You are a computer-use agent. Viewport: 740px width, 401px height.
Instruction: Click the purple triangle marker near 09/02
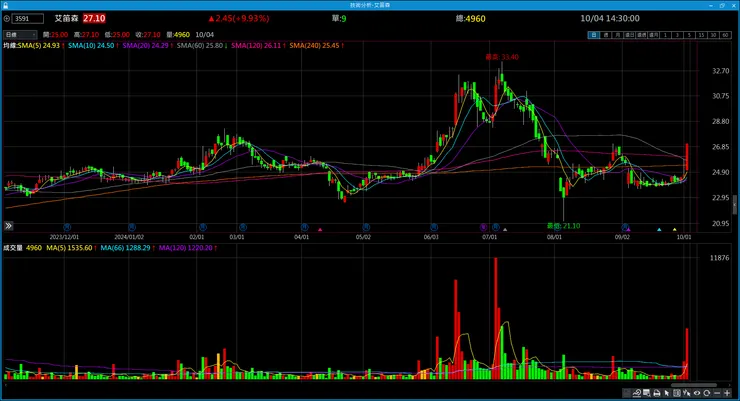coord(628,230)
